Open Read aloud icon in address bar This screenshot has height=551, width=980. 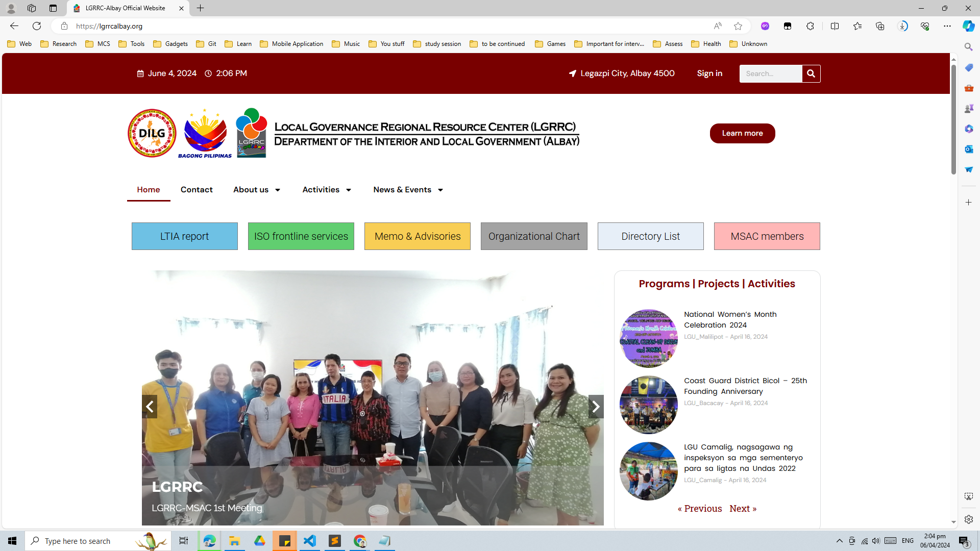pos(717,26)
